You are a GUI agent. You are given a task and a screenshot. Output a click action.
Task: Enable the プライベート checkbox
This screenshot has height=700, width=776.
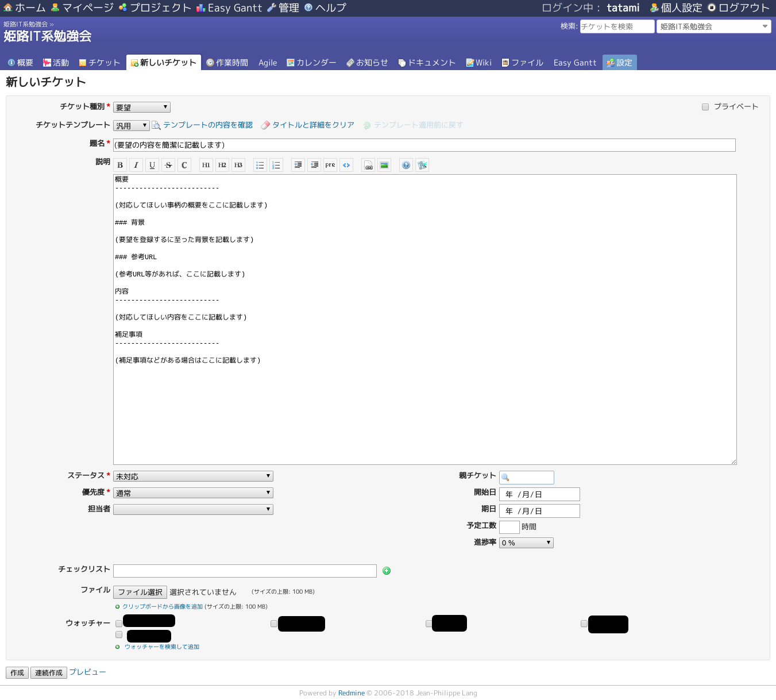(705, 106)
